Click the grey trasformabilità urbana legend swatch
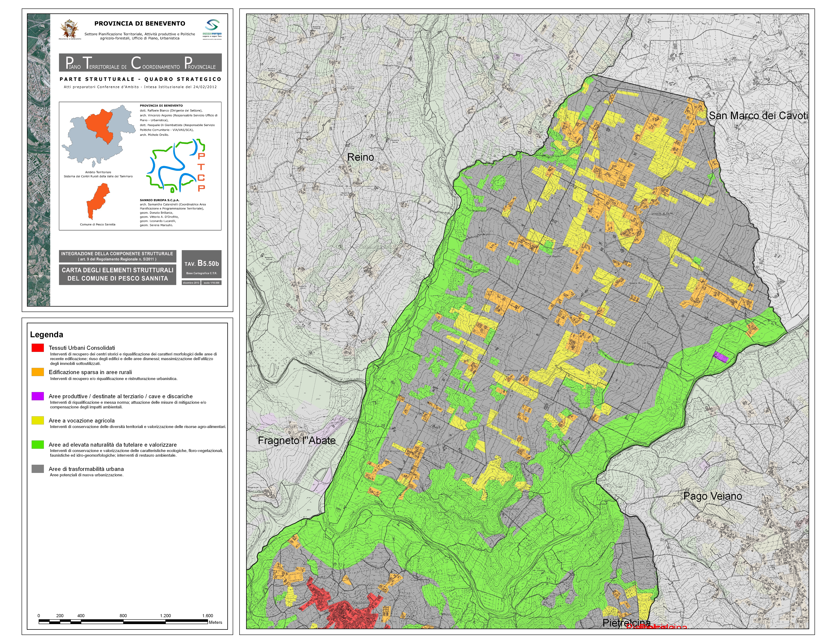 tap(38, 469)
